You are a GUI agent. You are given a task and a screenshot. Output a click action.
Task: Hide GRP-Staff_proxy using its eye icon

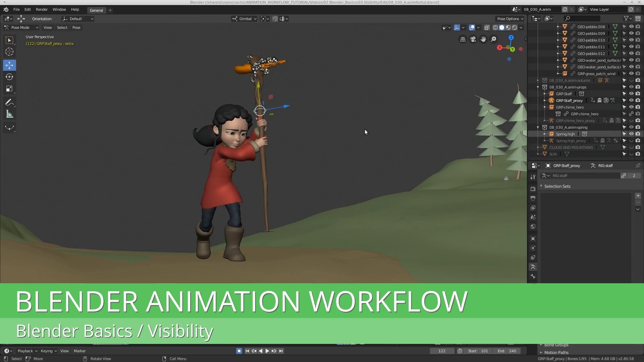coord(631,101)
